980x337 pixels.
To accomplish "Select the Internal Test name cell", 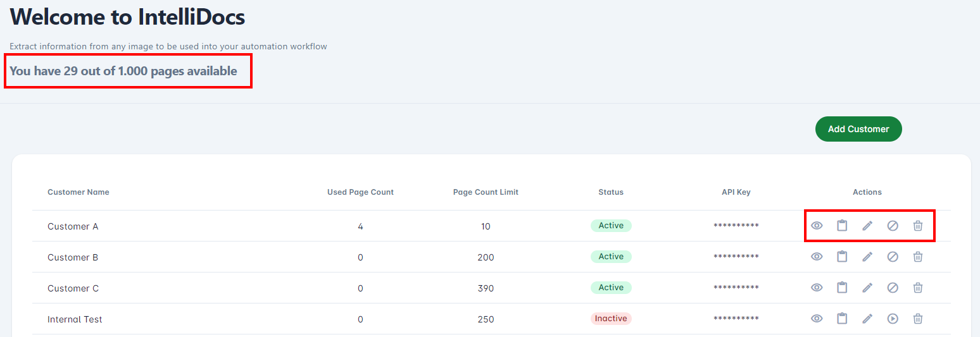I will point(75,319).
